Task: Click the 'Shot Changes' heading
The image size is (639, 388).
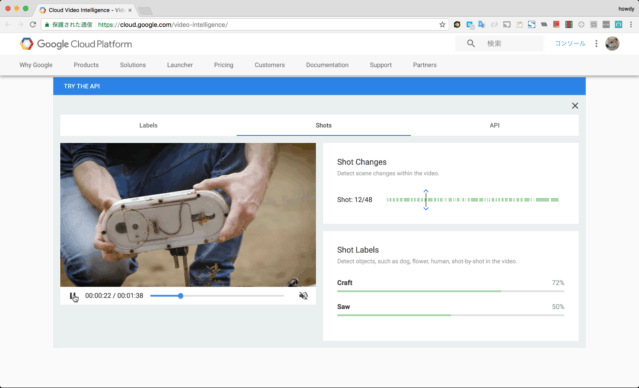Action: (361, 162)
